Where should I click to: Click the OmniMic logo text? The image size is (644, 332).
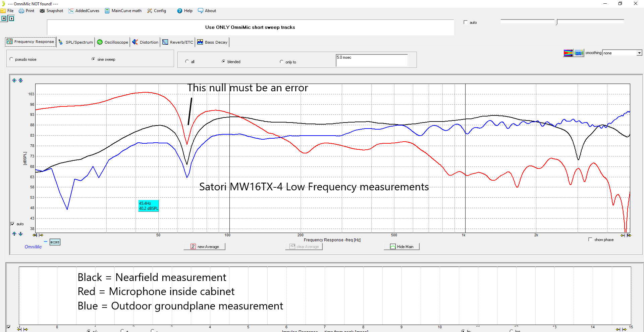33,247
